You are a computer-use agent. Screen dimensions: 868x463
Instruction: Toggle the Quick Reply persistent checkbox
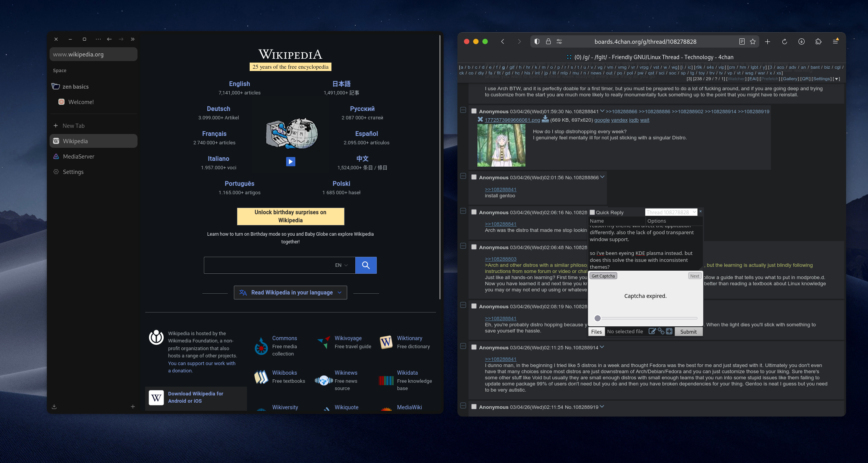pyautogui.click(x=592, y=212)
